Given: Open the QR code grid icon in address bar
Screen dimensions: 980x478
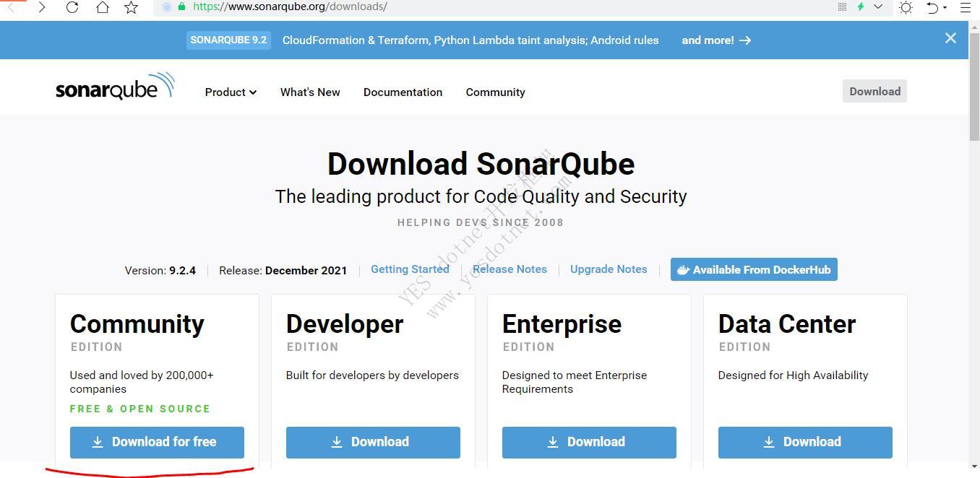Looking at the screenshot, I should (842, 6).
